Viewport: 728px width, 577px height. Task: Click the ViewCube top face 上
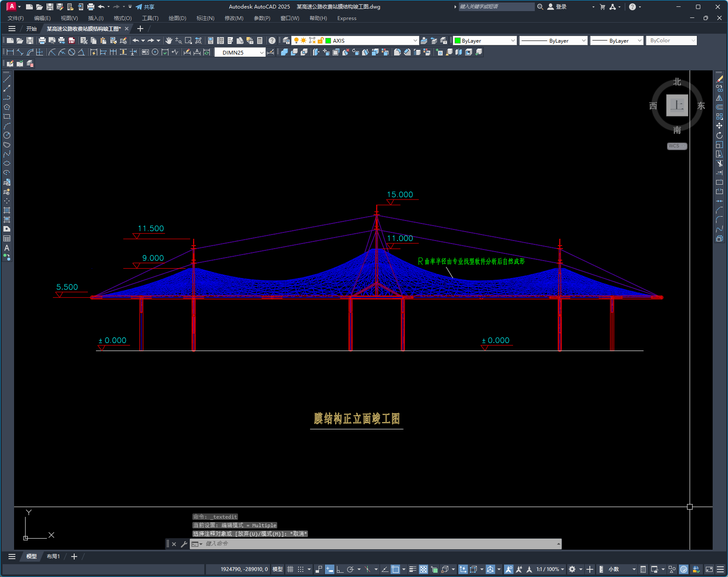click(677, 105)
